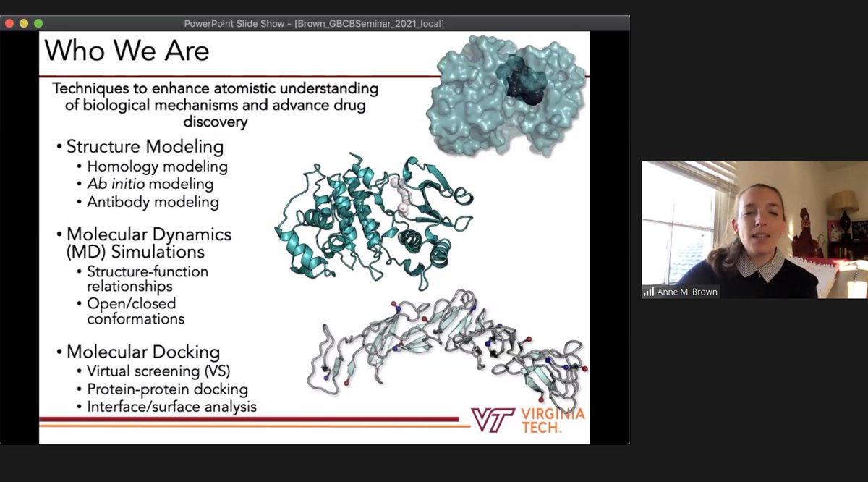This screenshot has height=482, width=868.
Task: Click the 'Structure-function relationships' sub-bullet
Action: click(148, 279)
